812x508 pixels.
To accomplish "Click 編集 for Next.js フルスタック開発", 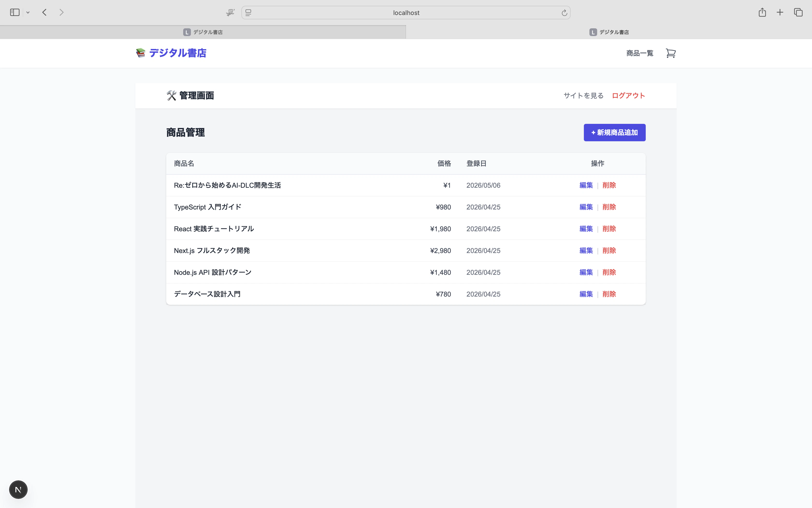I will coord(586,251).
